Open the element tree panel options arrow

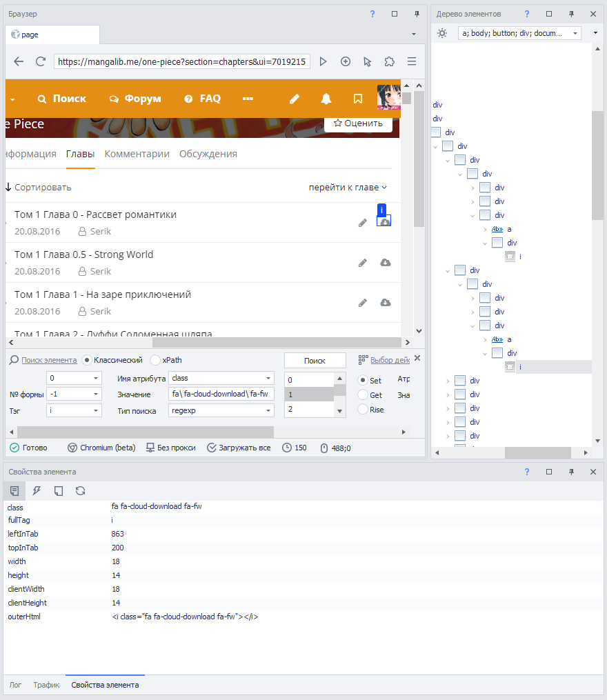coord(595,33)
